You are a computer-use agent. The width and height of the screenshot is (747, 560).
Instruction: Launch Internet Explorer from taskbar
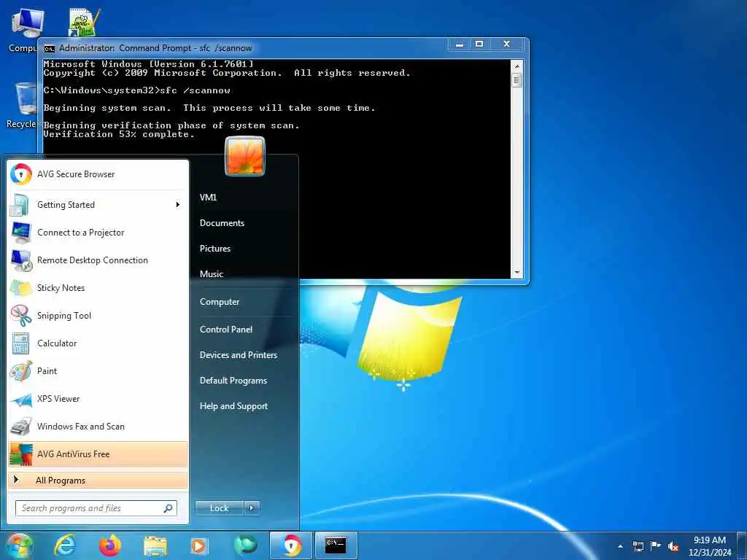[x=64, y=545]
